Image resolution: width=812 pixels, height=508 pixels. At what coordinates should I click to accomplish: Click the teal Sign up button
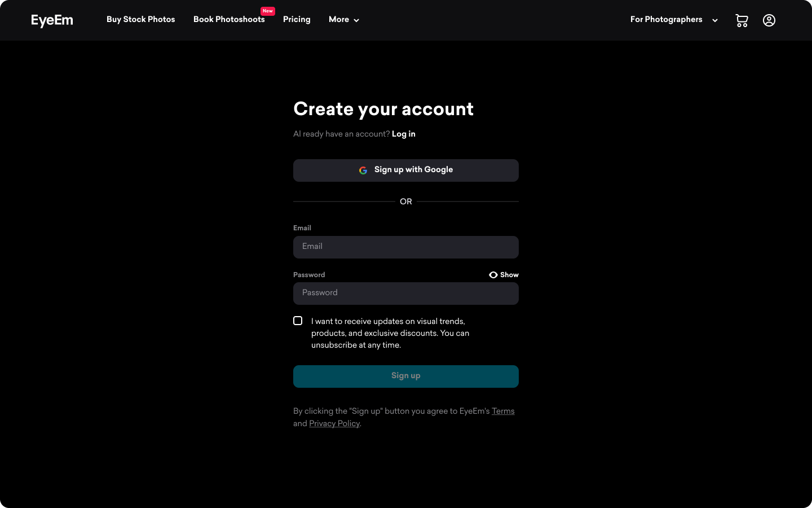pyautogui.click(x=406, y=376)
